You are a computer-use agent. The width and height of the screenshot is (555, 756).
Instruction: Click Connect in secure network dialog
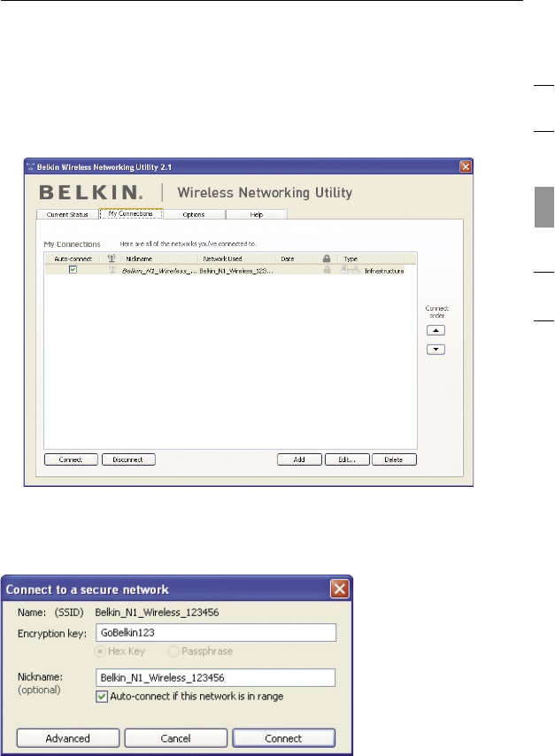[283, 738]
